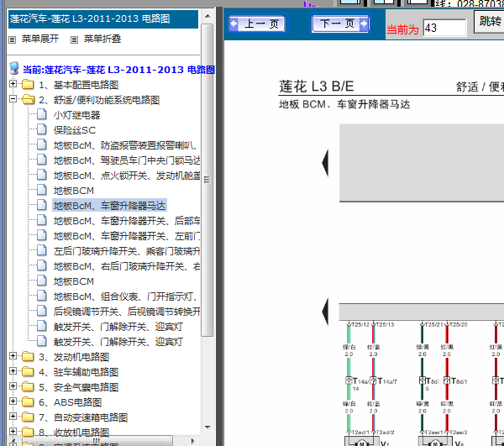Screen dimensions: 504x446
Task: Click window lifter motor symbol V7
Action: tap(361, 442)
